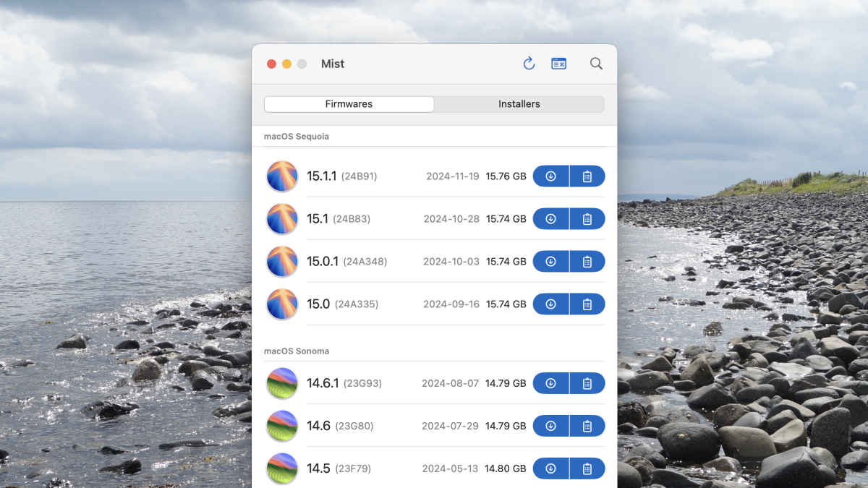This screenshot has width=868, height=488.
Task: Select the size 14.80 GB
Action: (506, 468)
